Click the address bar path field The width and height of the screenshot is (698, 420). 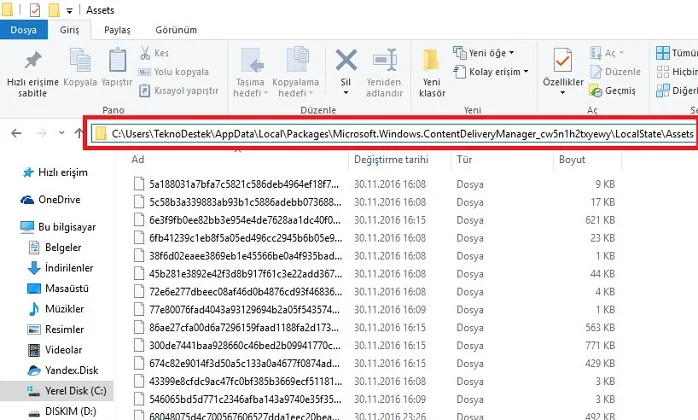point(394,134)
